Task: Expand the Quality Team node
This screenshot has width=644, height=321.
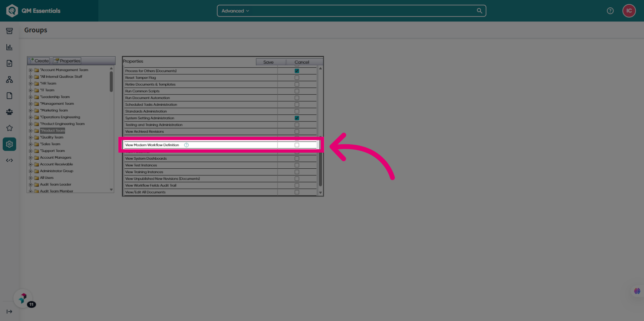Action: pos(31,138)
